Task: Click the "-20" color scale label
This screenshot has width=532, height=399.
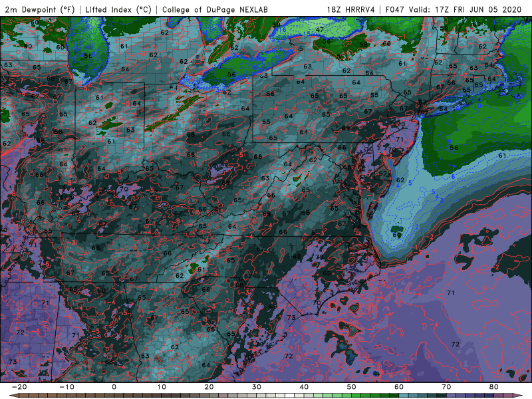Action: [19, 387]
